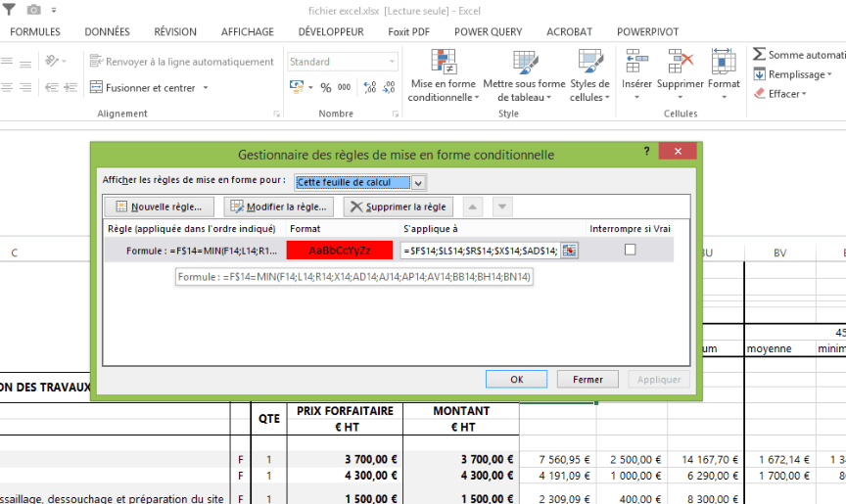Screen dimensions: 846x504
Task: Open the Fusionner et centrer dropdown arrow
Action: (x=206, y=87)
